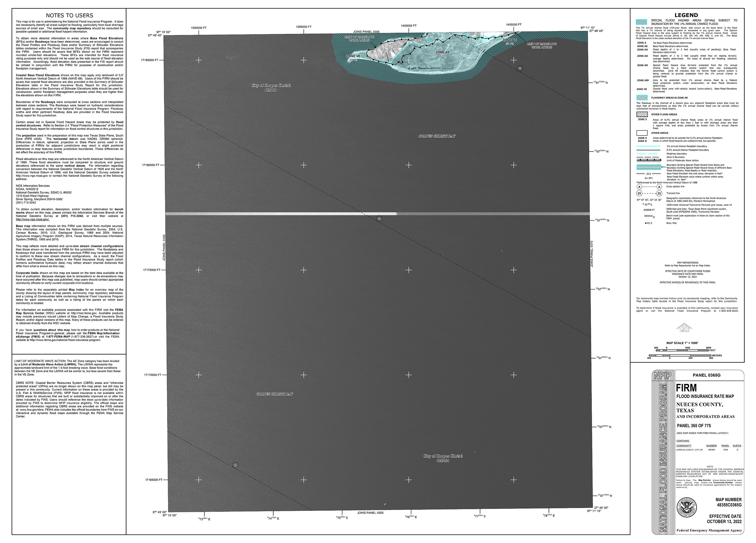Click the Corpus Christi Bay label at upper right
The image size is (756, 543).
pyautogui.click(x=437, y=136)
